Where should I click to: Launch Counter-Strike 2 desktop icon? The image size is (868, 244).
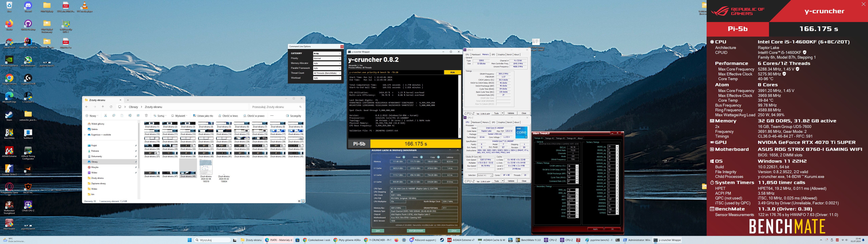click(9, 170)
